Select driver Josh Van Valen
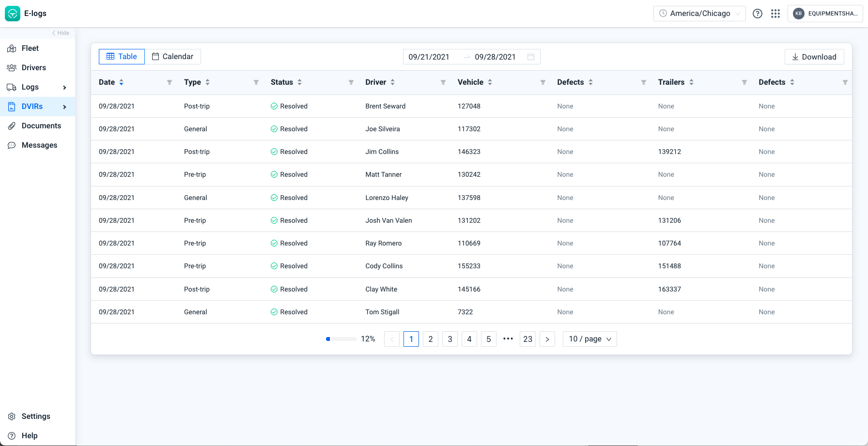868x446 pixels. click(x=388, y=220)
